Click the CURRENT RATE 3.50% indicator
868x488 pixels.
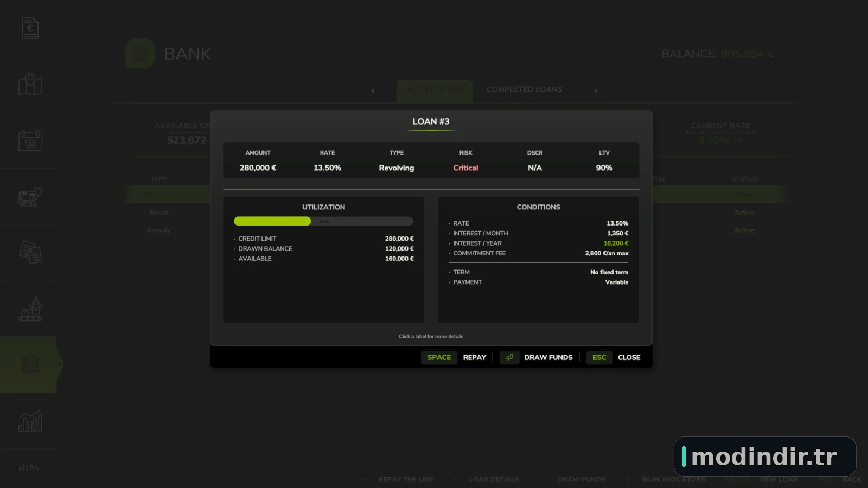coord(720,133)
